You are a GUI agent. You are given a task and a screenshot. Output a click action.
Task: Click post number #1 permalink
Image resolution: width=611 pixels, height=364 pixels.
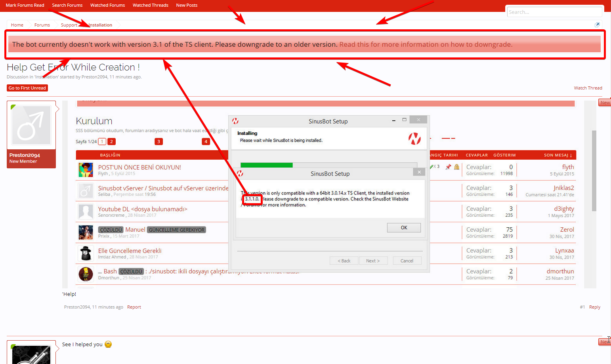[582, 307]
